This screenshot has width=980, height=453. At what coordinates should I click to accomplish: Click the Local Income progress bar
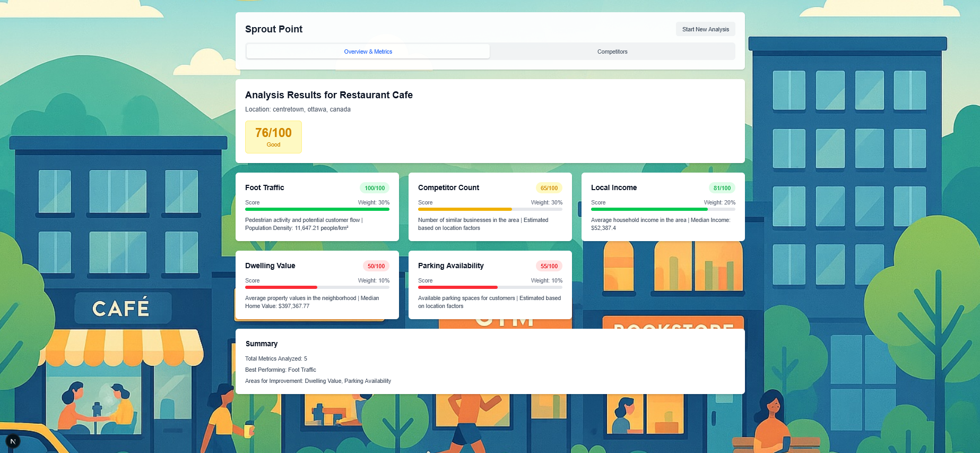pos(663,209)
